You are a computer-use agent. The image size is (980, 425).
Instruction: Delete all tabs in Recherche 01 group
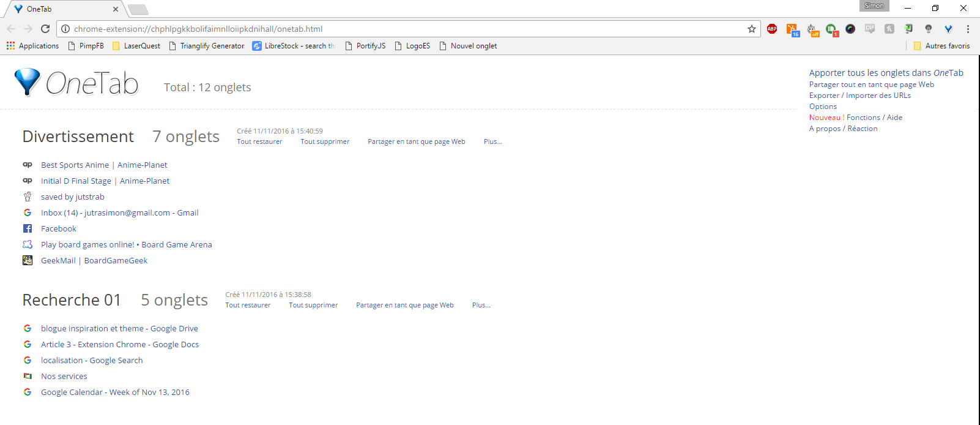pyautogui.click(x=313, y=305)
